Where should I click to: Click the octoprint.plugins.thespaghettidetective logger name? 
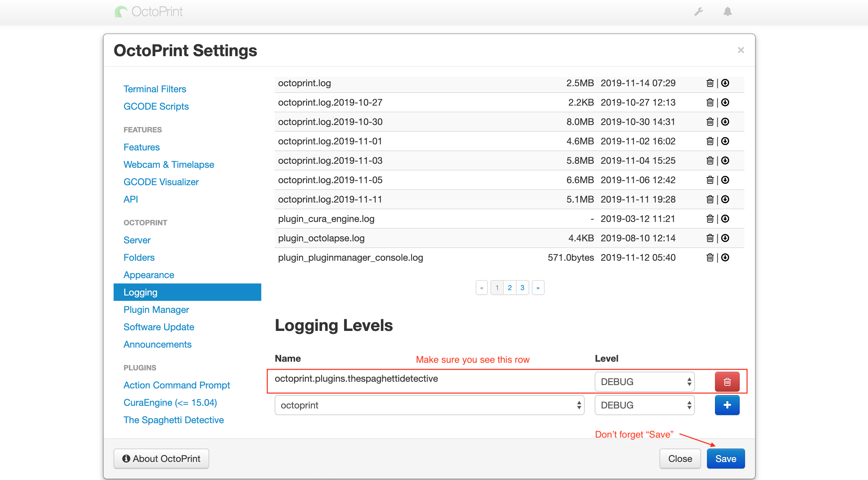pos(356,378)
